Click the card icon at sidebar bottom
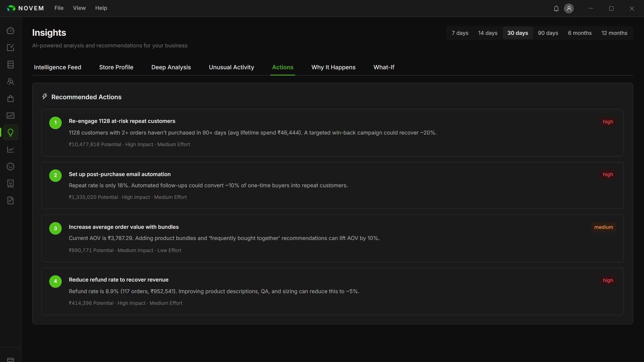The image size is (644, 362). (x=10, y=360)
